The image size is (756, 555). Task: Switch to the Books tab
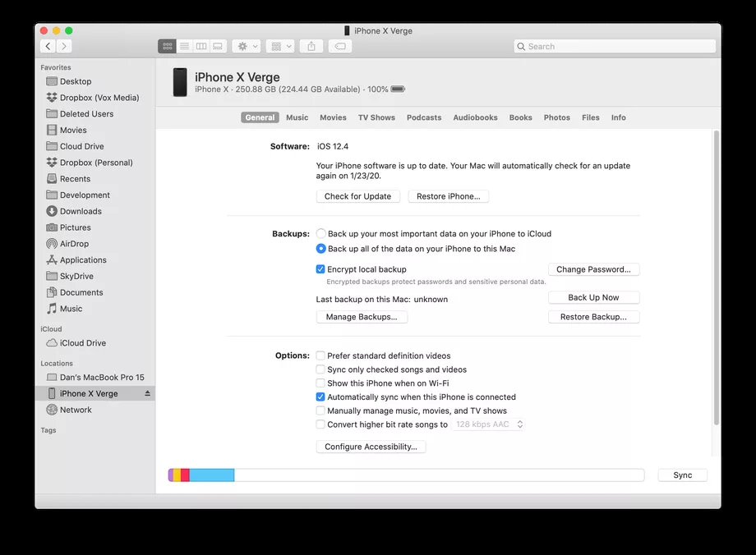point(521,117)
